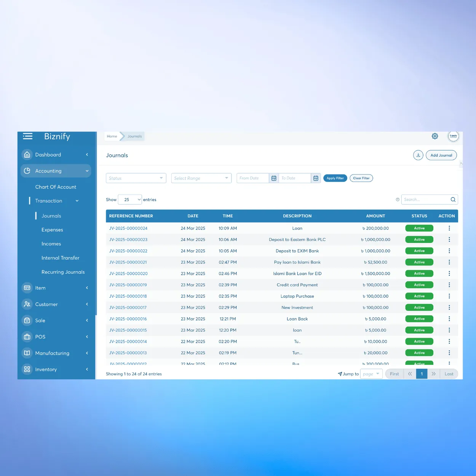This screenshot has width=476, height=476.
Task: Click the download journals icon
Action: coord(418,155)
